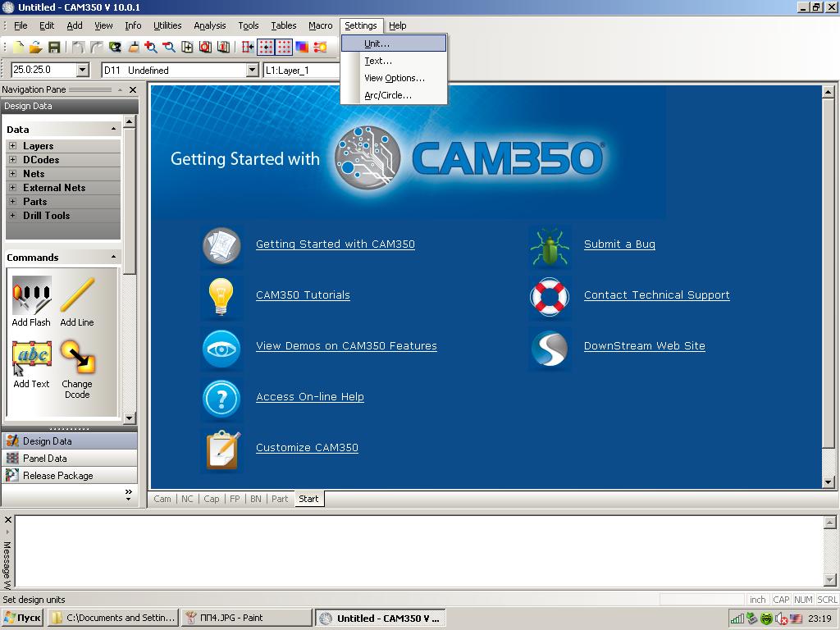Collapse the Data section header arrow

coord(113,129)
